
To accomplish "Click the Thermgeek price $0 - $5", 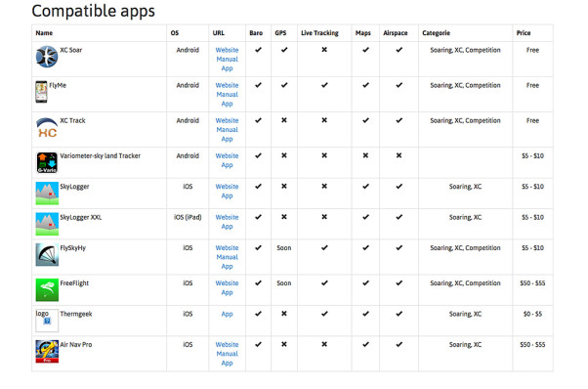I will pos(532,314).
